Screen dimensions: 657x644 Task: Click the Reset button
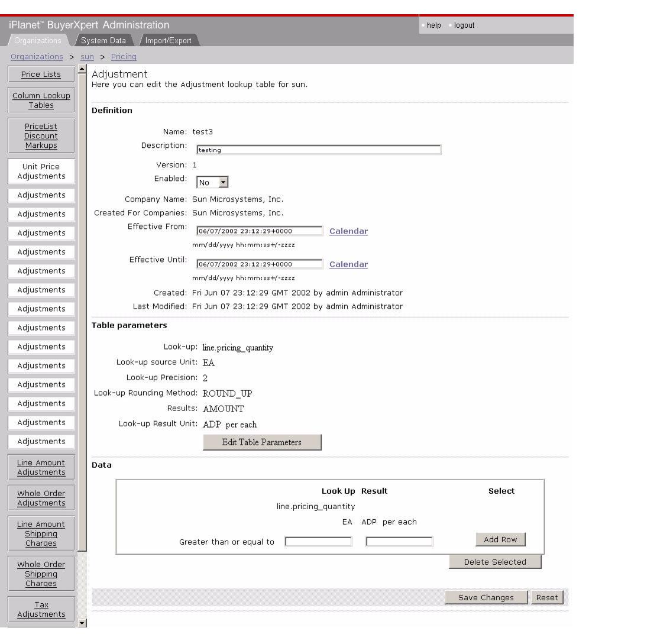coord(547,597)
